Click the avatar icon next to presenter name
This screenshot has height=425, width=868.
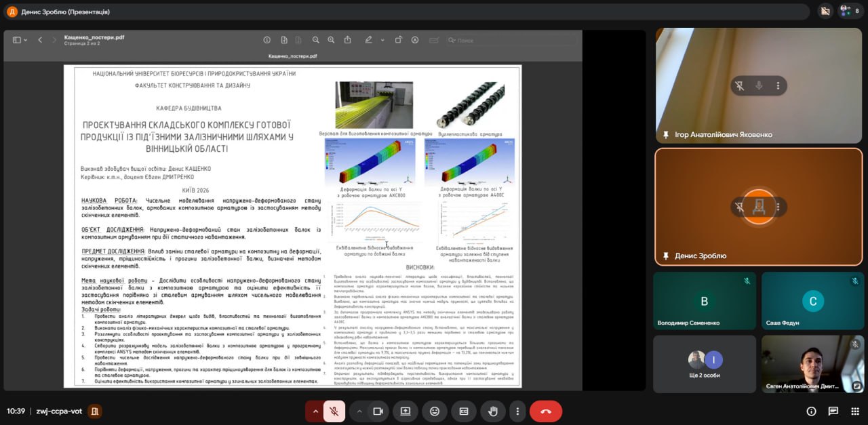[x=12, y=12]
